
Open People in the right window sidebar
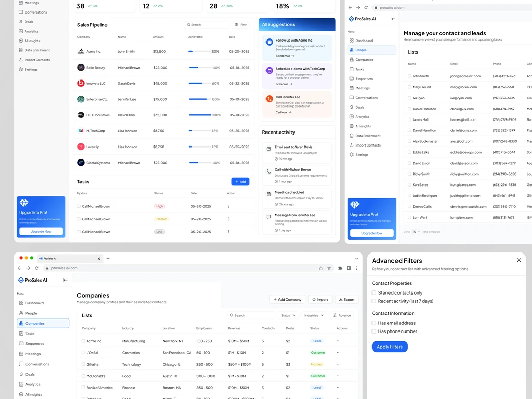click(372, 50)
